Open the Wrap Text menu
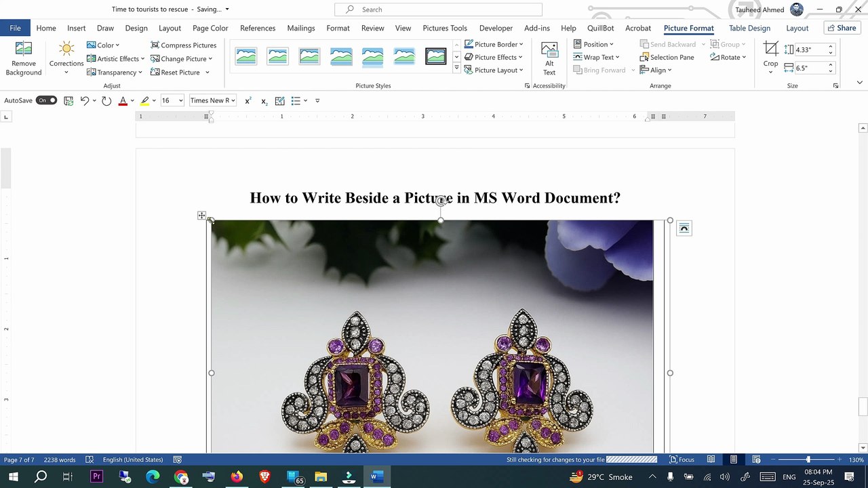 tap(597, 57)
